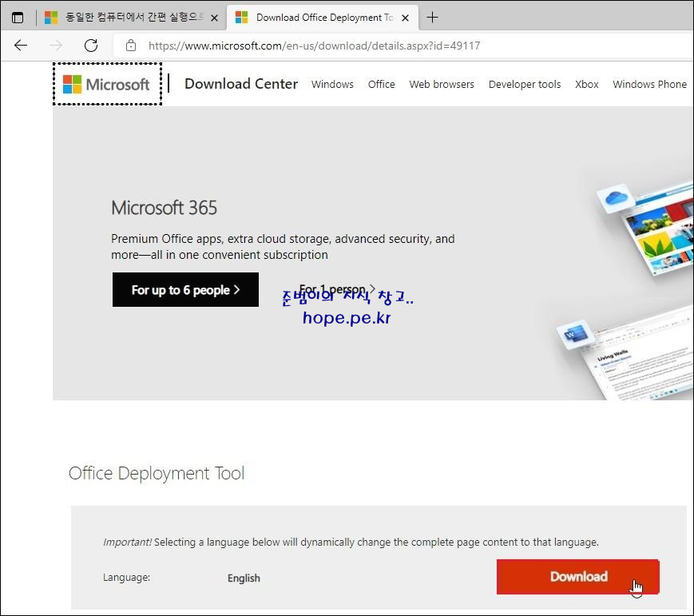Image resolution: width=694 pixels, height=616 pixels.
Task: Click the Microsoft 365 heading
Action: (x=165, y=208)
